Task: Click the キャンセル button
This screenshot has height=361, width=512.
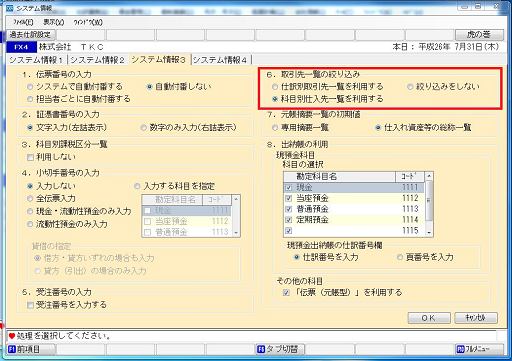Action: [476, 318]
